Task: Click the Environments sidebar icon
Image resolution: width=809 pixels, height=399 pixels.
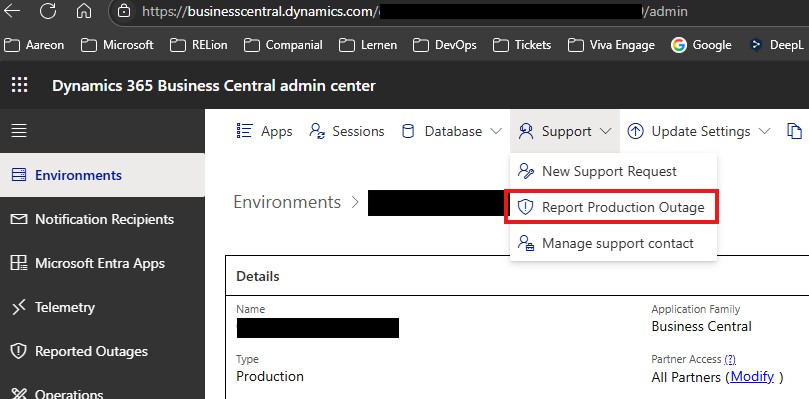Action: click(19, 175)
